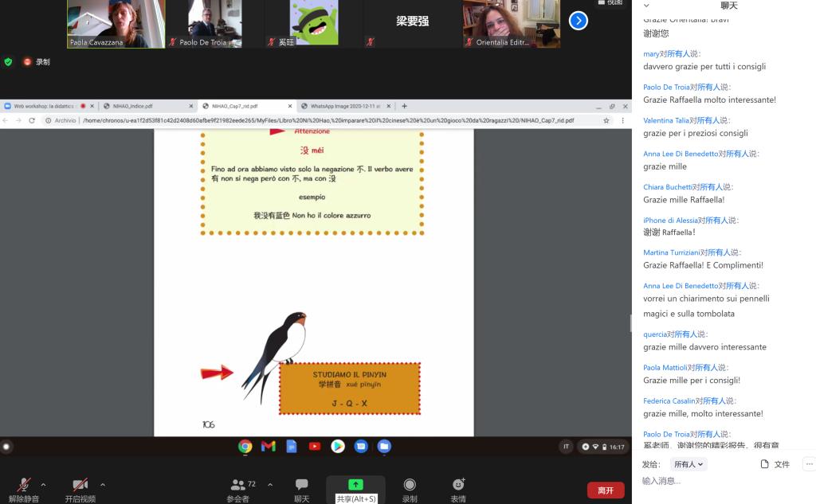Bookmark page with star icon
The image size is (816, 504).
click(606, 120)
